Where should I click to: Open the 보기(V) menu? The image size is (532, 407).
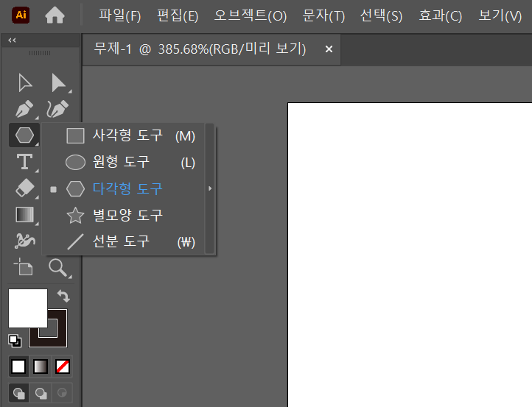pos(500,15)
